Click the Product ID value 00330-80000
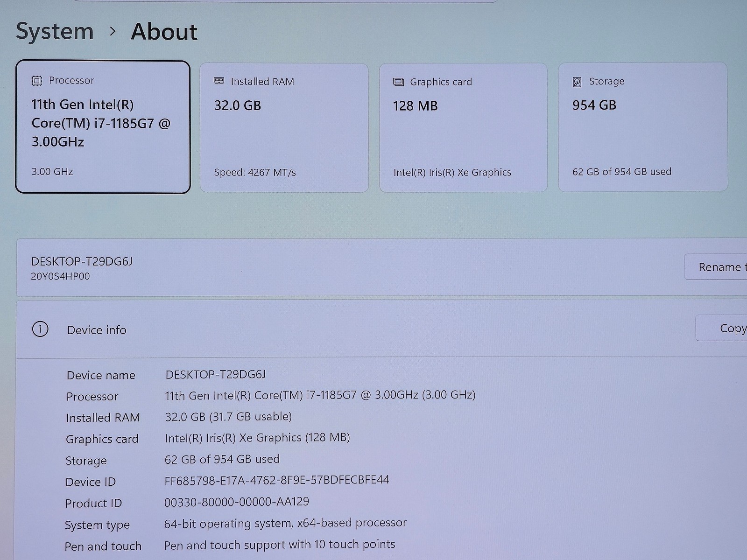Image resolution: width=747 pixels, height=560 pixels. 237,502
